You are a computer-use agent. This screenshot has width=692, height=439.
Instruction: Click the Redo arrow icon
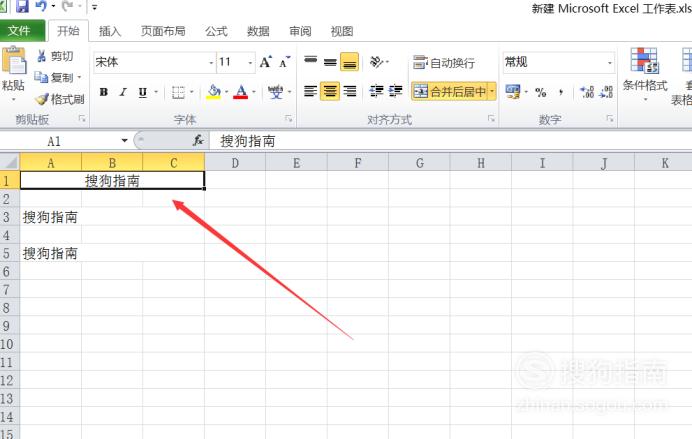pos(67,6)
